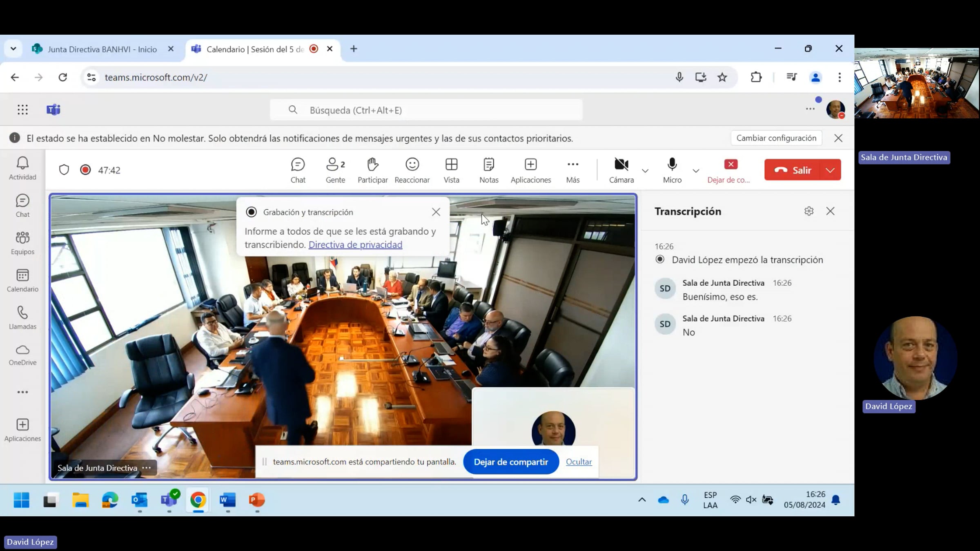Screen dimensions: 980x551
Task: Open the Directiva de privacidad link
Action: point(355,244)
